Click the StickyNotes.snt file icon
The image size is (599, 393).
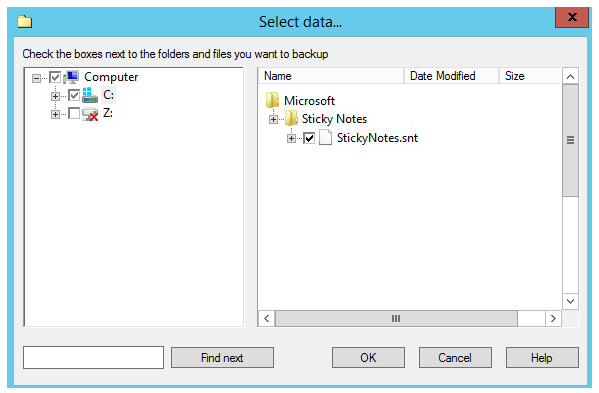click(x=325, y=137)
